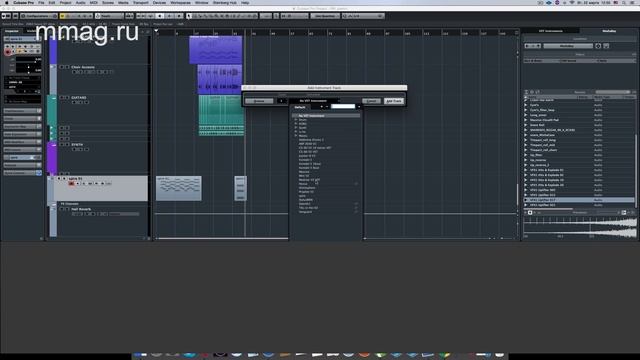Expand the Synth instrument category

[296, 128]
